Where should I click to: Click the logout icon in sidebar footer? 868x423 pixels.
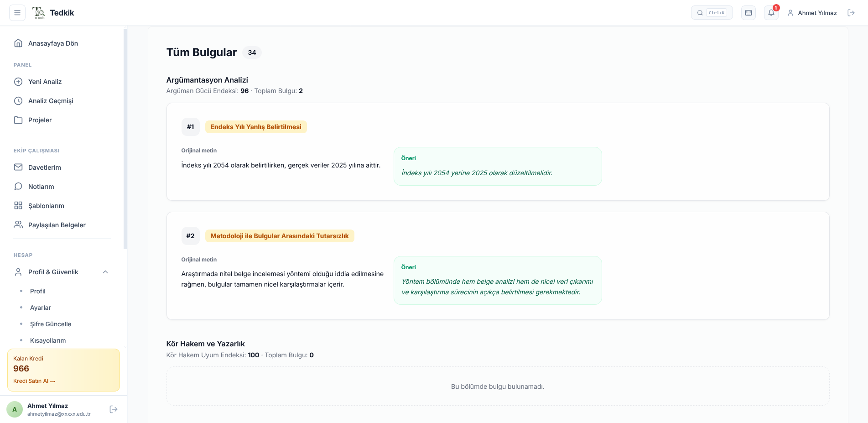[114, 409]
